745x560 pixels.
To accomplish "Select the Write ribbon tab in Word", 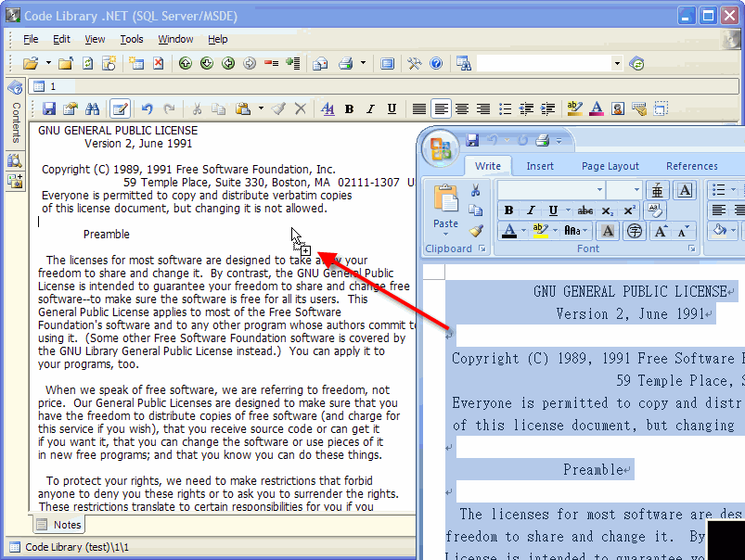I will 488,166.
